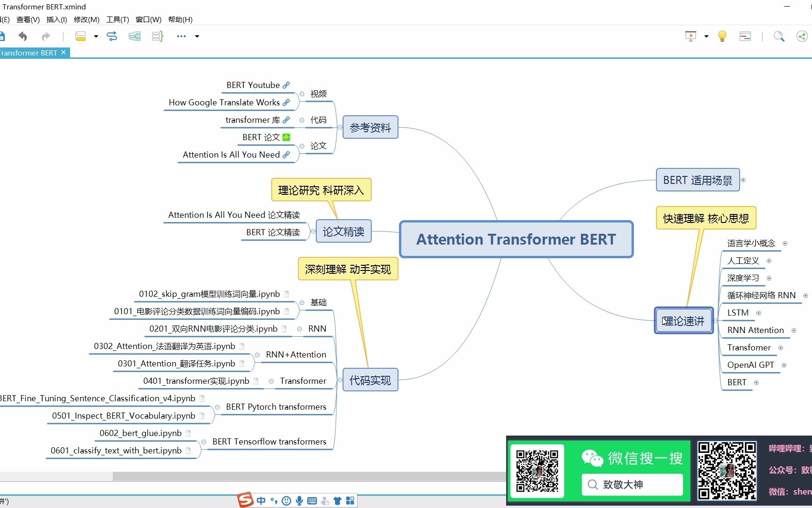Open hyperlink icon on BERT Youtube
The image size is (812, 508).
coord(286,85)
